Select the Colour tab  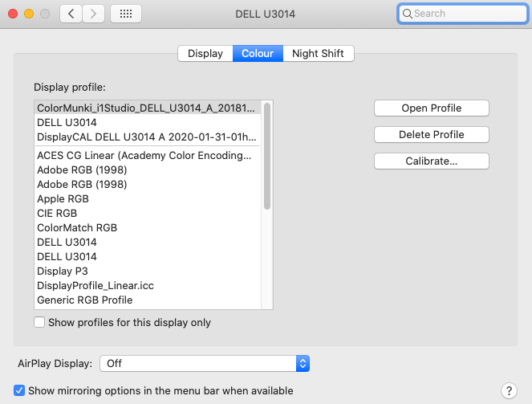pos(258,53)
